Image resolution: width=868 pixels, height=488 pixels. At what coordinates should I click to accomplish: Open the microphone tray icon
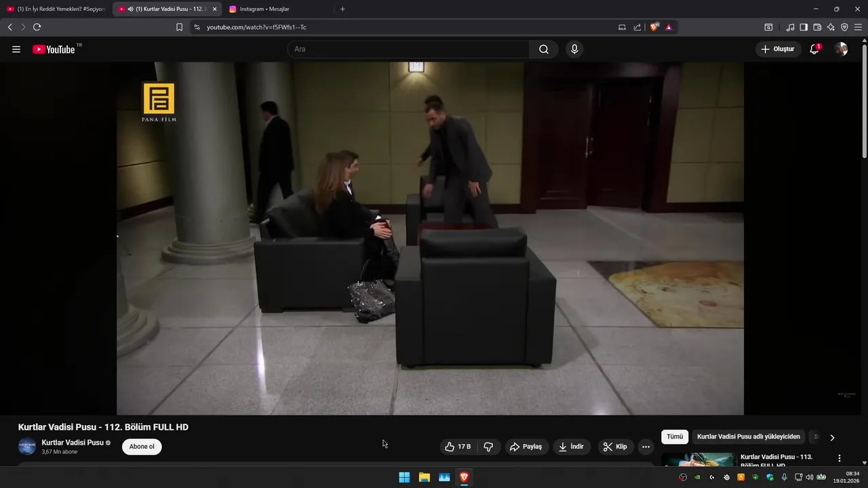[x=784, y=477]
